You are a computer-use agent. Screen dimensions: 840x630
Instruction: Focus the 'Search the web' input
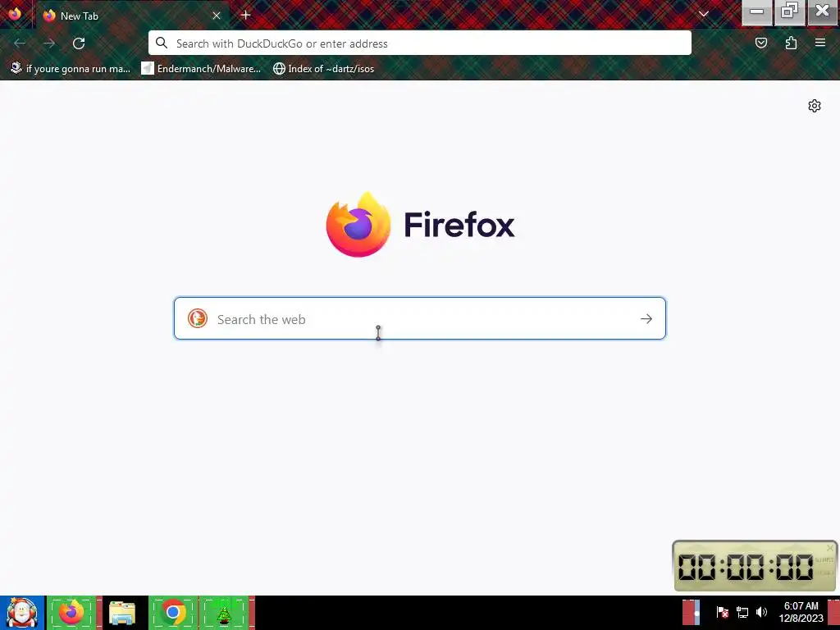pos(419,318)
